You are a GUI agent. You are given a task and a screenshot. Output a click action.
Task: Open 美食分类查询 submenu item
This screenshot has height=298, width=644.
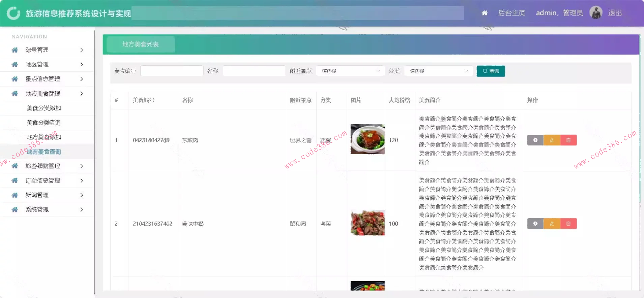[44, 123]
